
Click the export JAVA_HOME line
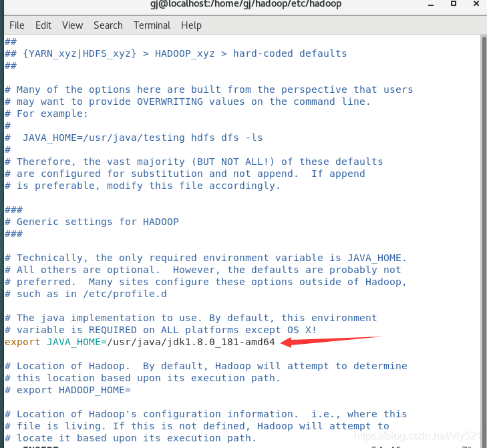(140, 342)
